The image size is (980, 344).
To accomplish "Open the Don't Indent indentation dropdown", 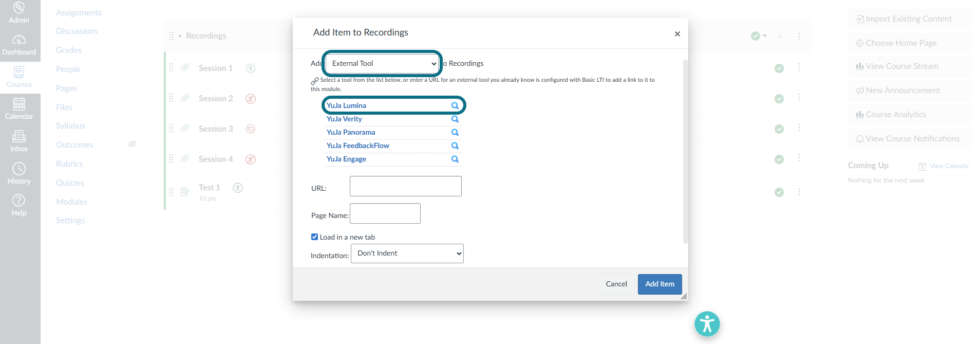I will [407, 254].
